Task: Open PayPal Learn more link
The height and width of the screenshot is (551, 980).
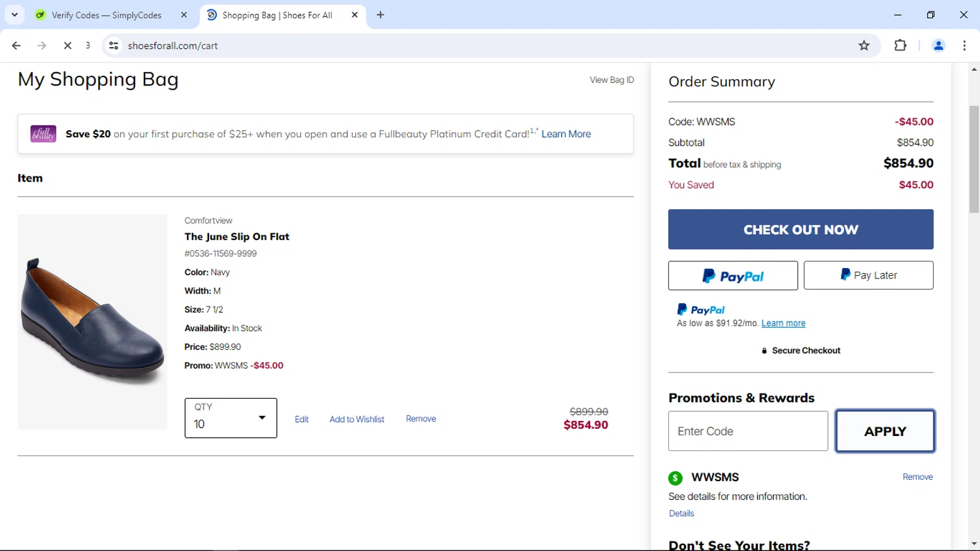Action: (783, 323)
